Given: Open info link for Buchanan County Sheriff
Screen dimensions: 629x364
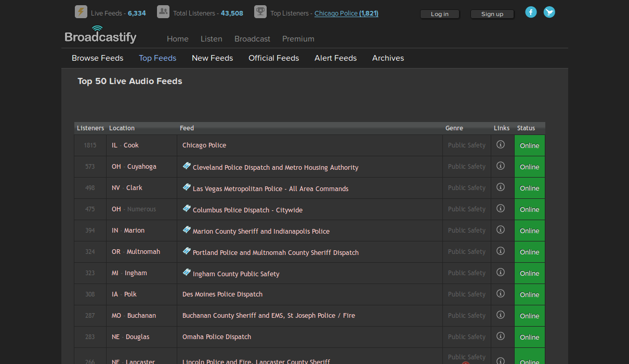Looking at the screenshot, I should tap(501, 315).
